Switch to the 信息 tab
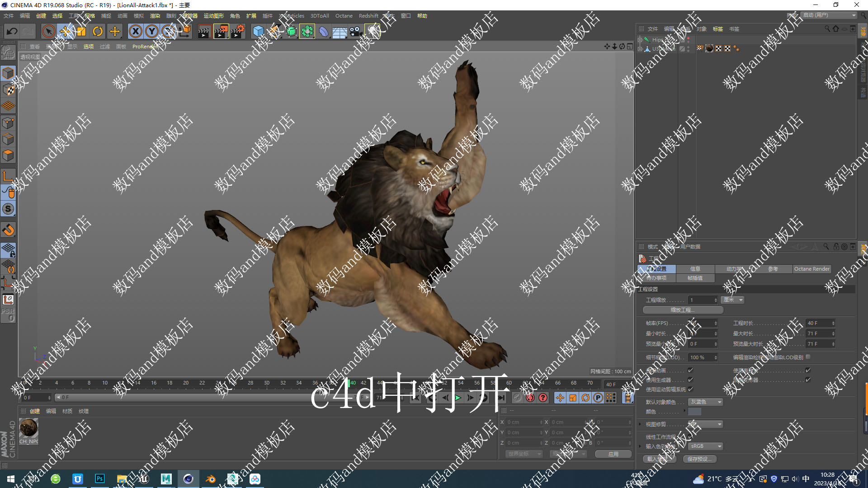The height and width of the screenshot is (488, 868). [x=695, y=269]
